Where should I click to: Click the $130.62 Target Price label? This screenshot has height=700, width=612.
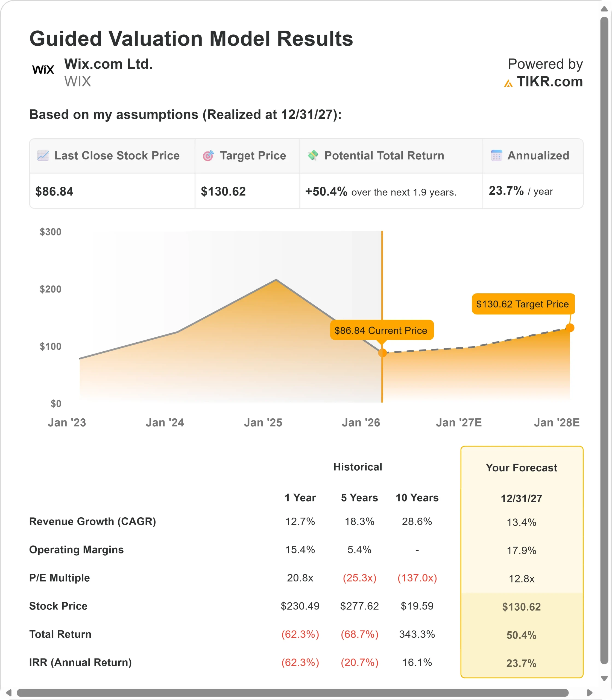(x=523, y=304)
